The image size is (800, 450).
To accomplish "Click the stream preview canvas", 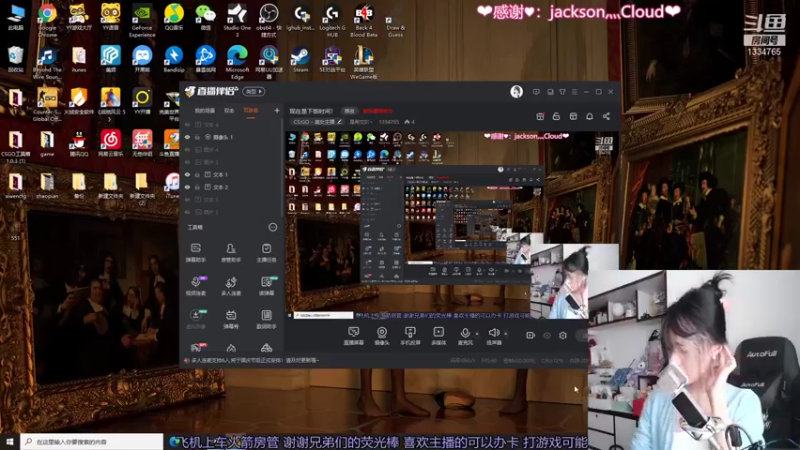I will click(x=452, y=226).
